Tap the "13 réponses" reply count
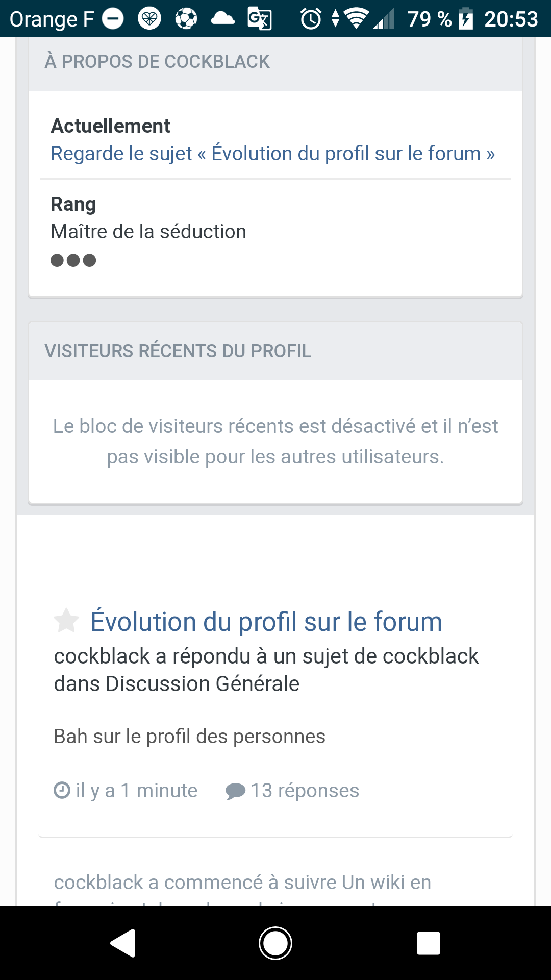 pyautogui.click(x=305, y=791)
